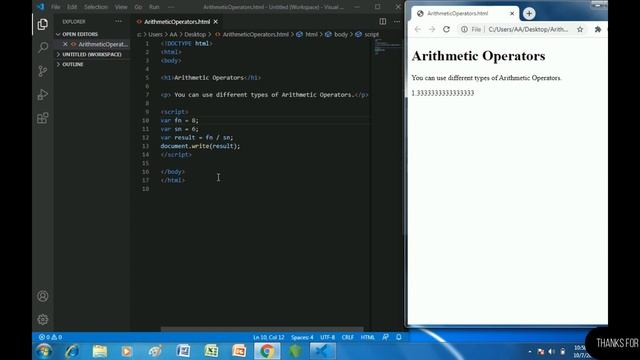The width and height of the screenshot is (640, 360).
Task: Close ArithmeticOperat... in Open Editors list
Action: pos(65,44)
